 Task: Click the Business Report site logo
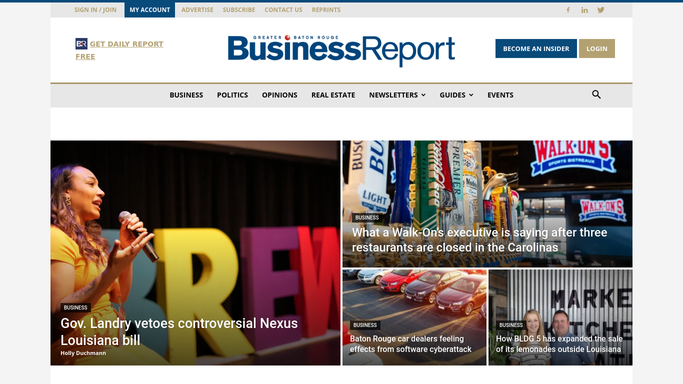341,49
